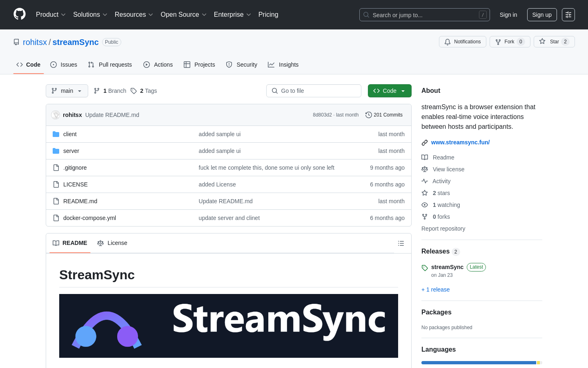Click the rohitsx avatar in commit row
Screen dimensions: 588x368
coord(56,115)
